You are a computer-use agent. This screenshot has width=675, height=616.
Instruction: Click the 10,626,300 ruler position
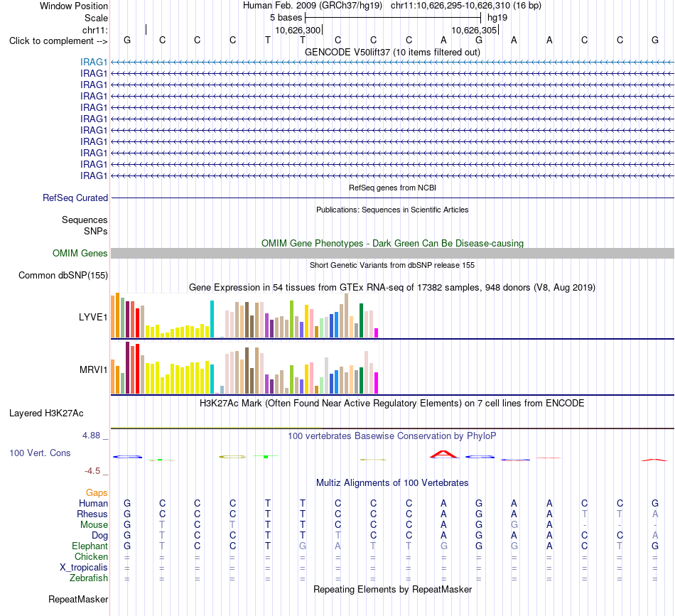coord(298,30)
